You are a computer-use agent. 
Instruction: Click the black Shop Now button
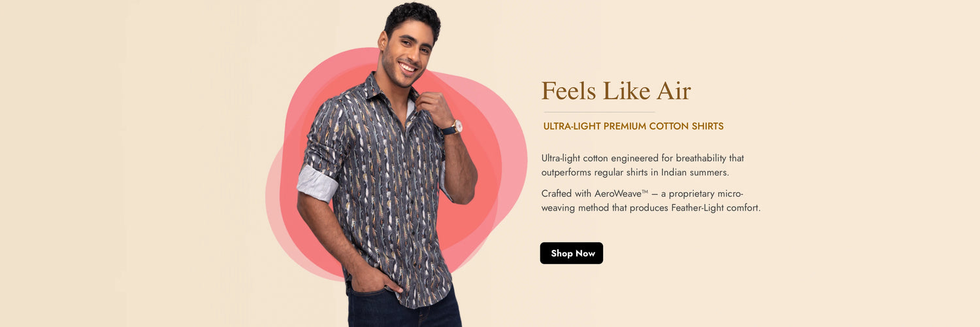click(571, 253)
